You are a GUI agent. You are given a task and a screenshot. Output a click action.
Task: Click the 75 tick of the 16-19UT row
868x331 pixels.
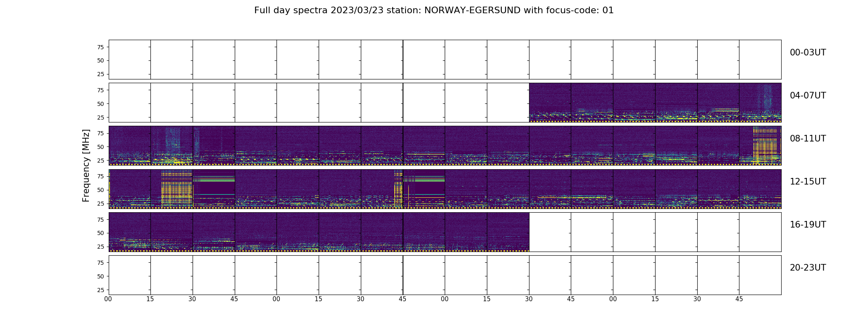point(100,220)
